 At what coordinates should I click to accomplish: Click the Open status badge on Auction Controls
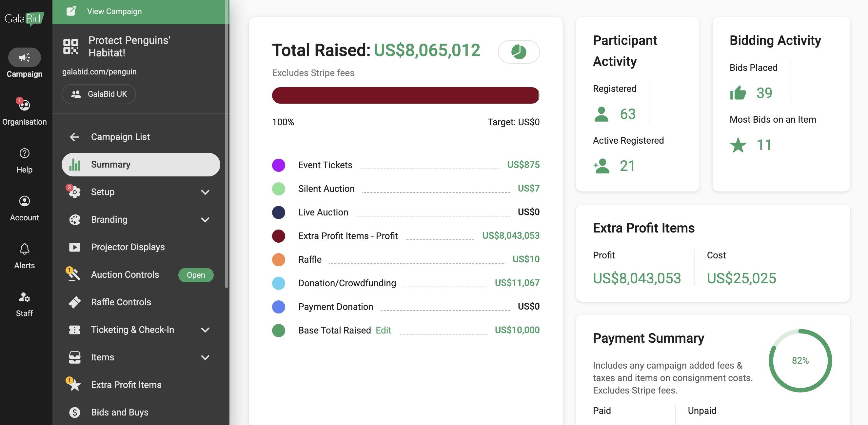195,275
